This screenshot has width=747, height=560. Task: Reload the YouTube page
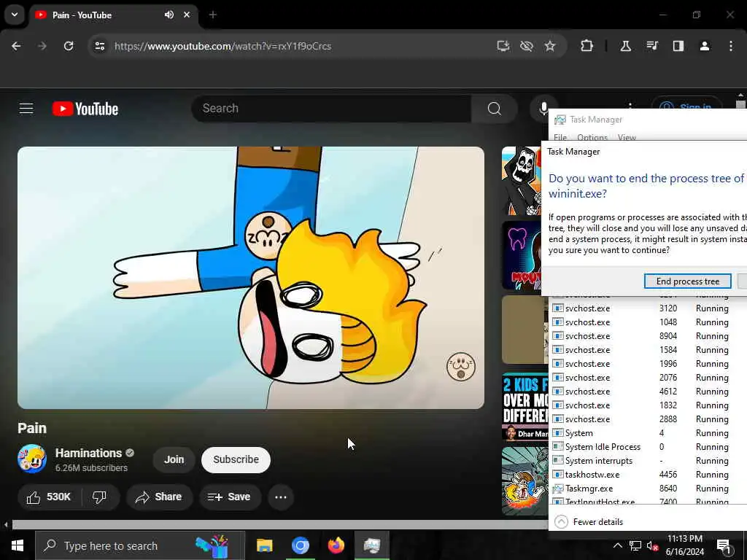(x=69, y=46)
